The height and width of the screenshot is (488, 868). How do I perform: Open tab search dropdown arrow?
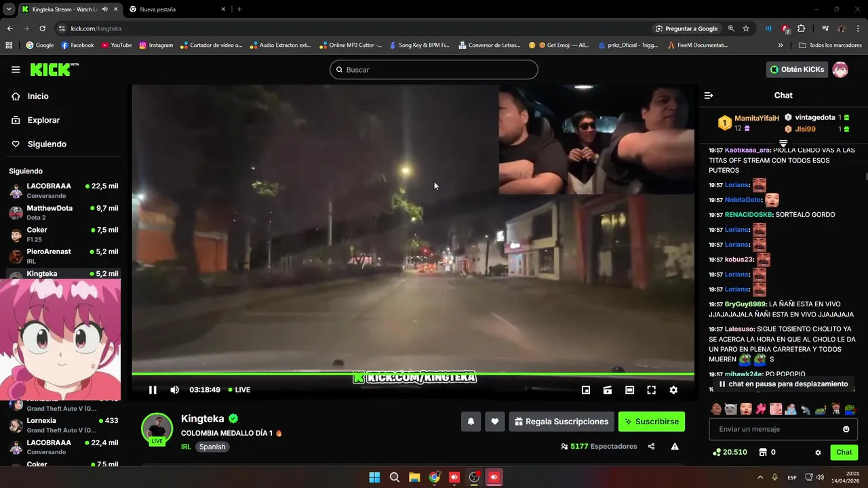pyautogui.click(x=9, y=9)
